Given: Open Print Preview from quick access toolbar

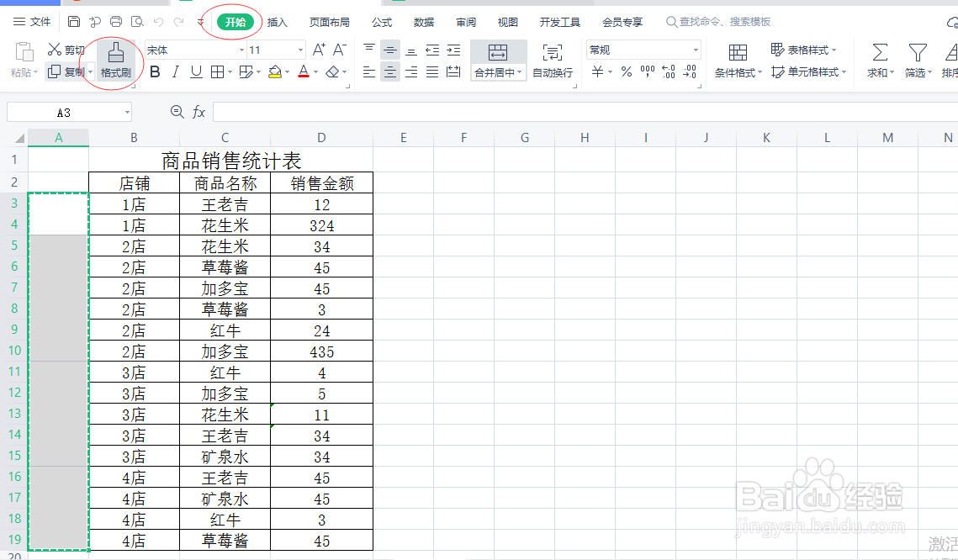Looking at the screenshot, I should (x=137, y=22).
